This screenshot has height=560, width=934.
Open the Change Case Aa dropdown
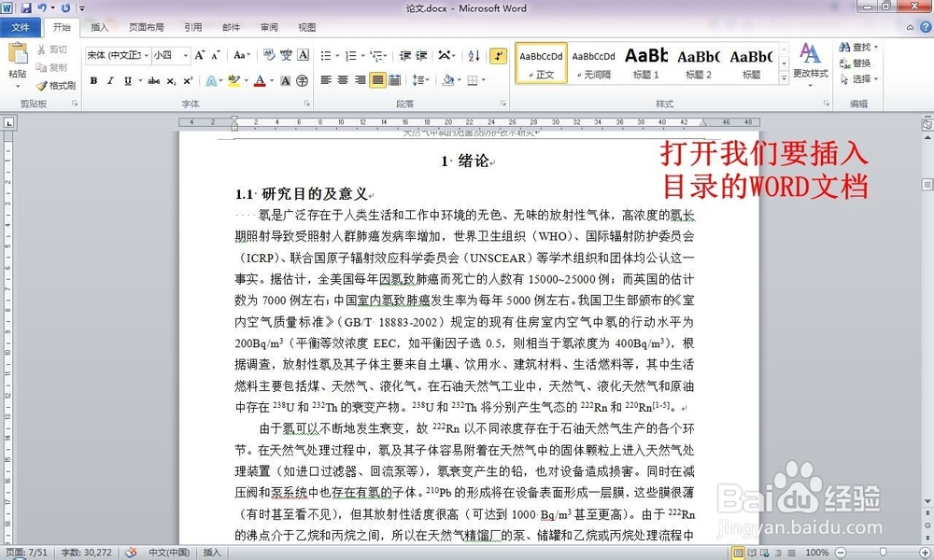pyautogui.click(x=242, y=55)
